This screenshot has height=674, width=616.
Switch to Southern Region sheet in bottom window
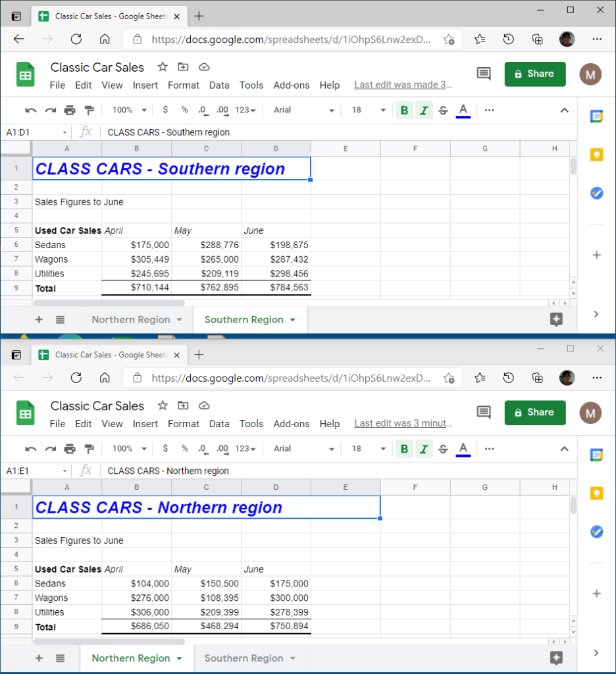[244, 658]
